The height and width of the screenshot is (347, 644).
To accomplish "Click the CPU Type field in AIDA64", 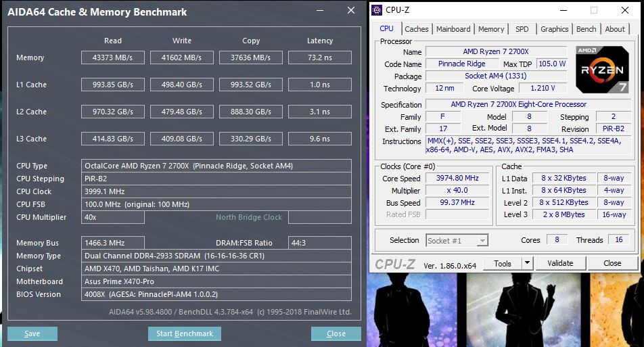I will click(x=216, y=166).
